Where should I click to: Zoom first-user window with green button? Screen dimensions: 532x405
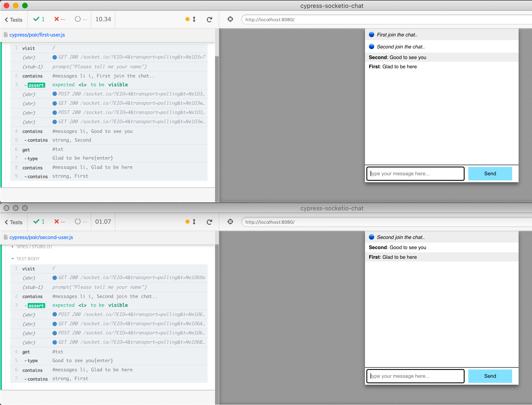point(25,6)
